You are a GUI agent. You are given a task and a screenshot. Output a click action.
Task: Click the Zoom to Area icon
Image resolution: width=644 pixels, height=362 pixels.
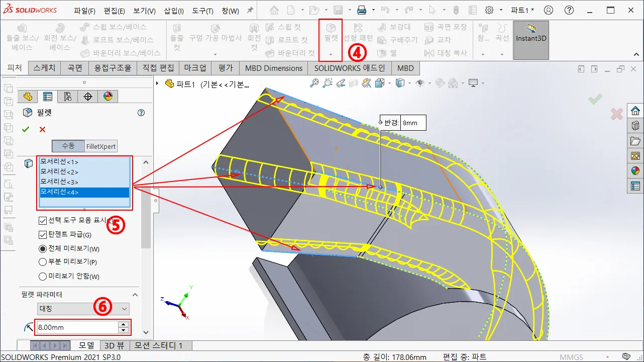click(x=328, y=83)
